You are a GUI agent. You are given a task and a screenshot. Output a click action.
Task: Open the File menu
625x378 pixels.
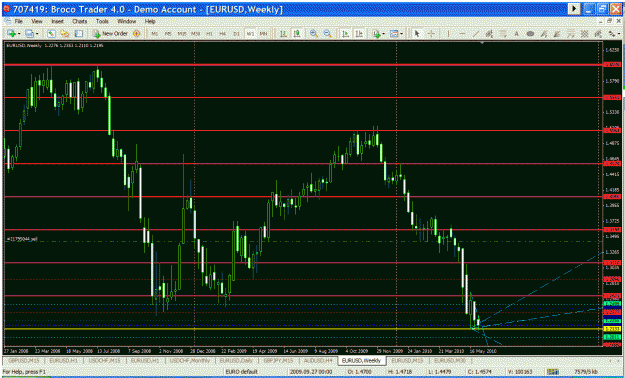pos(18,21)
